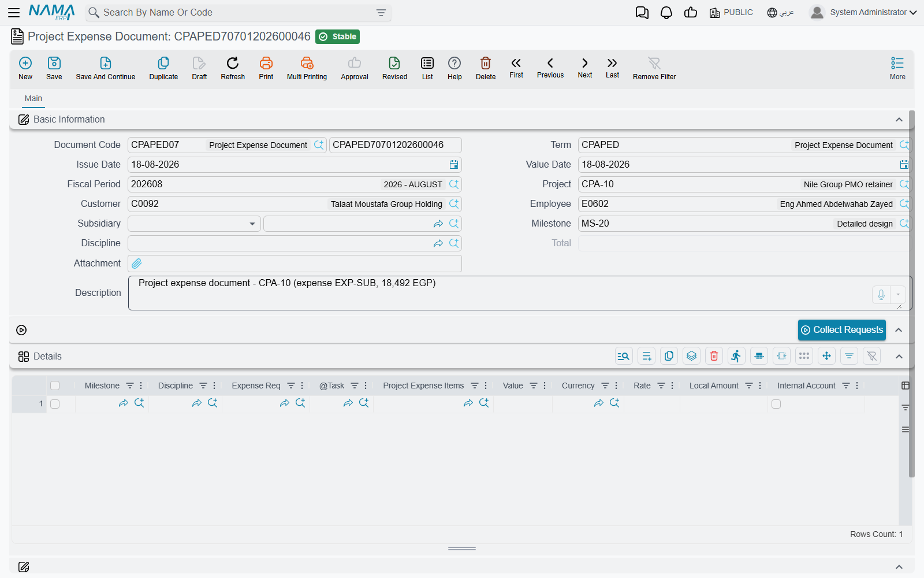Delete this document

pyautogui.click(x=486, y=68)
